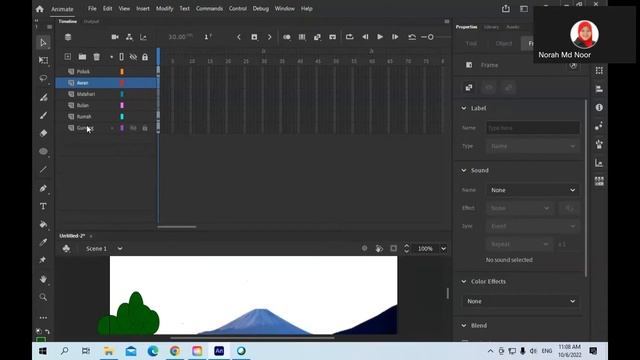This screenshot has width=640, height=360.
Task: Open the Label Type dropdown
Action: [x=533, y=146]
